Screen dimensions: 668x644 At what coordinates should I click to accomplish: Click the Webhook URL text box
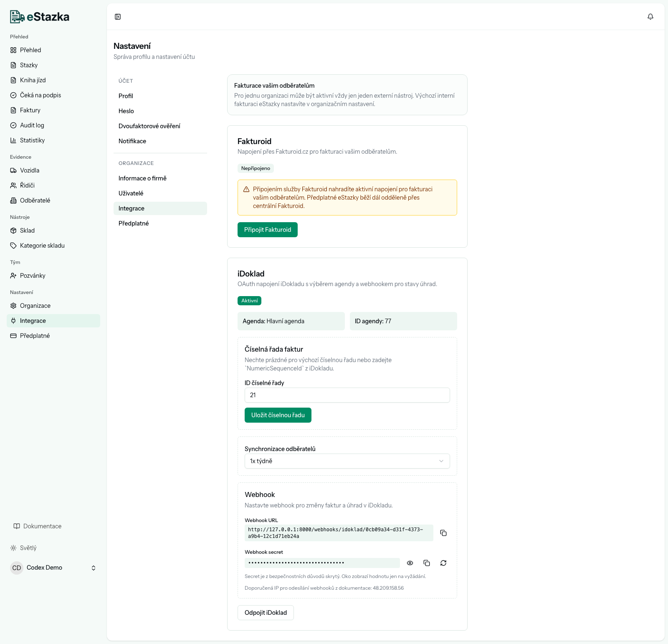pos(339,533)
